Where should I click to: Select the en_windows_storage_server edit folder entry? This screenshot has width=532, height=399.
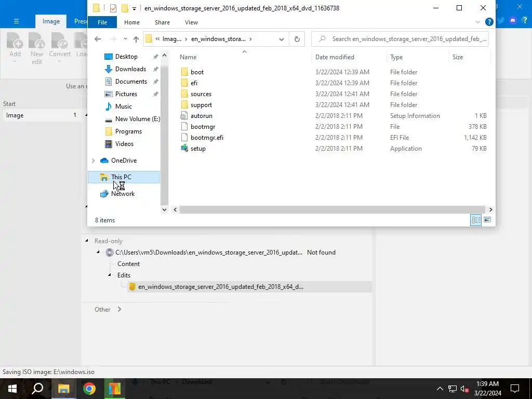(250, 287)
